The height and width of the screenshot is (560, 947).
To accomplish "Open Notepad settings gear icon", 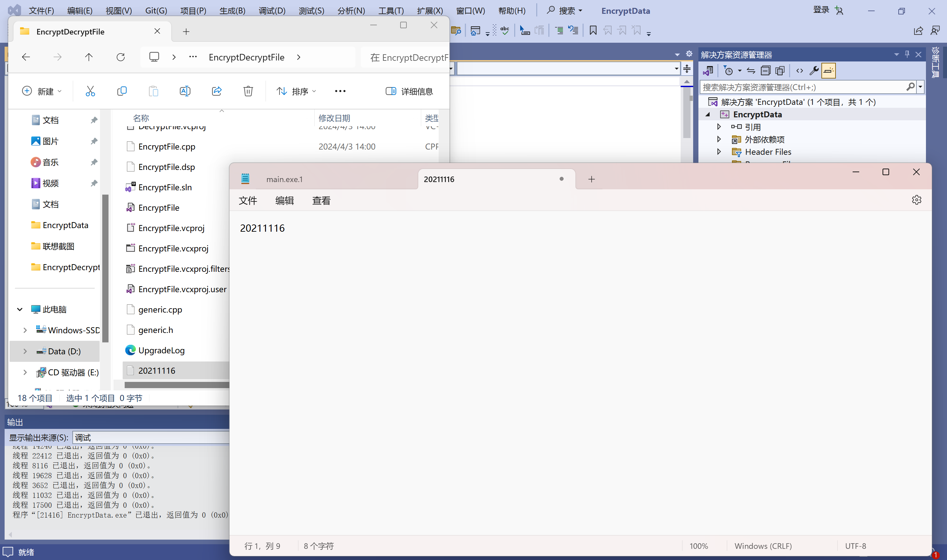I will tap(916, 200).
